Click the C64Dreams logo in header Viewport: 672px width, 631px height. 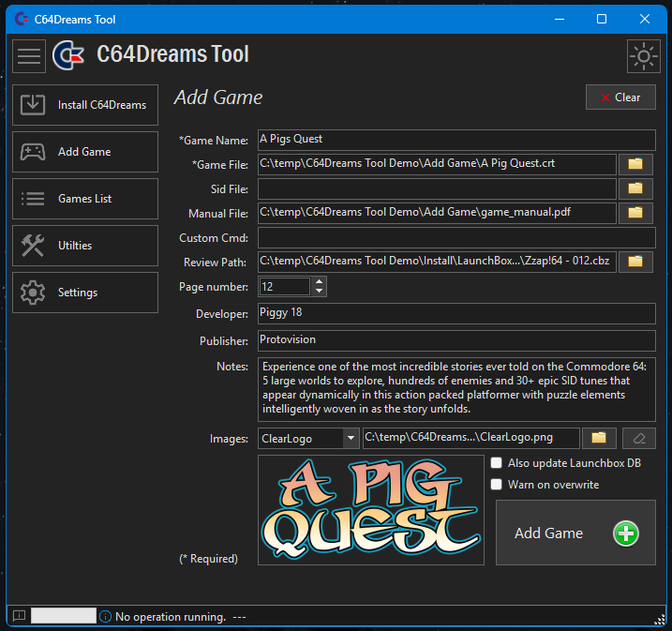(68, 55)
